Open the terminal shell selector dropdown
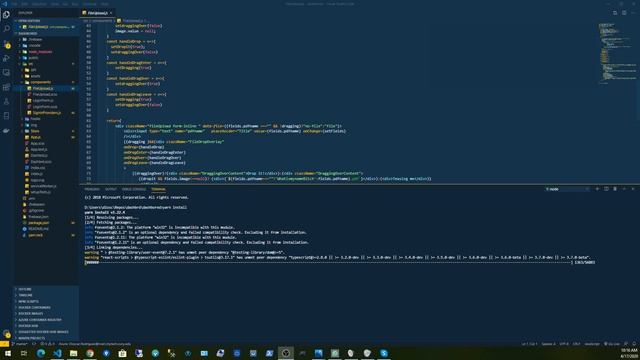This screenshot has height=360, width=640. (x=567, y=189)
